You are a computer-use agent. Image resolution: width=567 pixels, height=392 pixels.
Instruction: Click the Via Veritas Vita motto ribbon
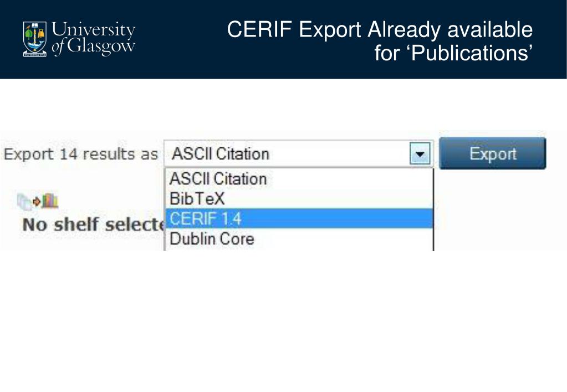(x=34, y=54)
